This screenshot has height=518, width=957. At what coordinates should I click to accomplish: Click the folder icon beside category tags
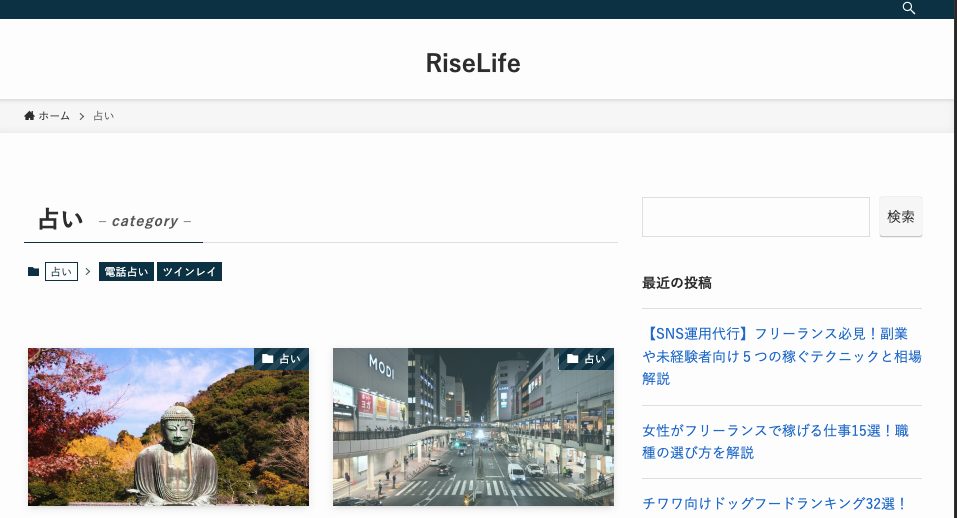point(34,272)
